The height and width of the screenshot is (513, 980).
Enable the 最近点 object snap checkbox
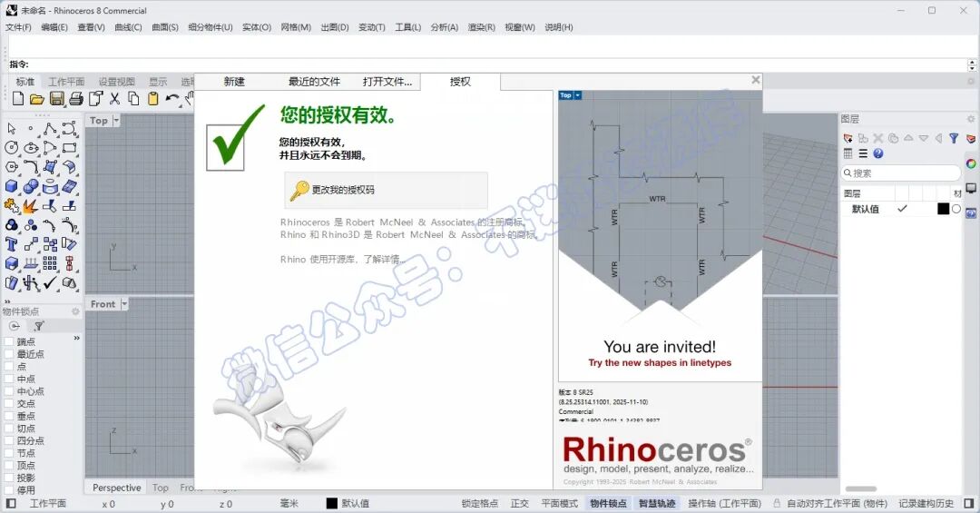tap(9, 354)
